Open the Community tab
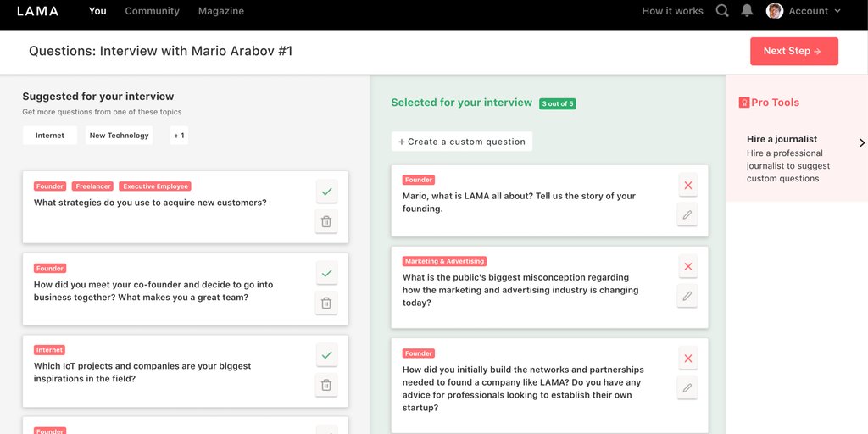 [x=153, y=11]
